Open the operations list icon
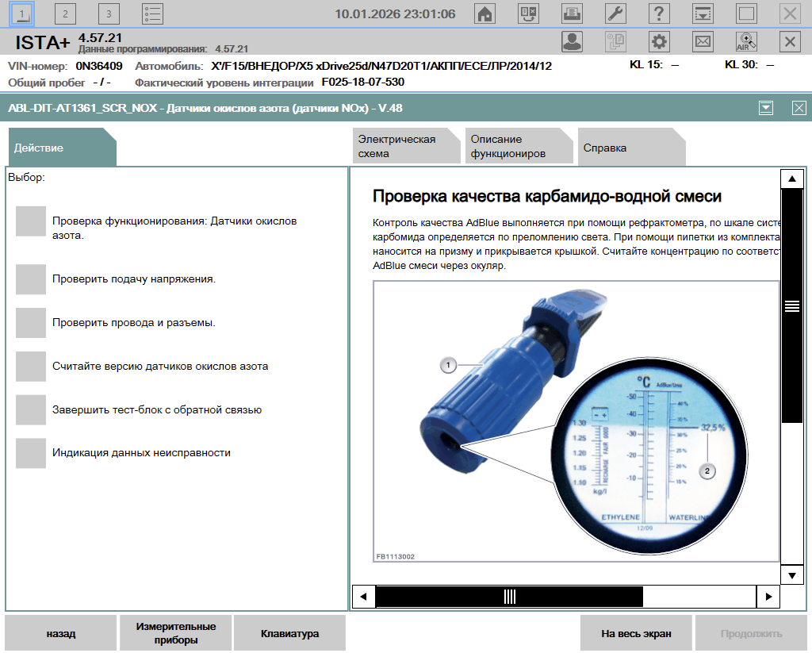Viewport: 812px width, 653px height. point(152,13)
